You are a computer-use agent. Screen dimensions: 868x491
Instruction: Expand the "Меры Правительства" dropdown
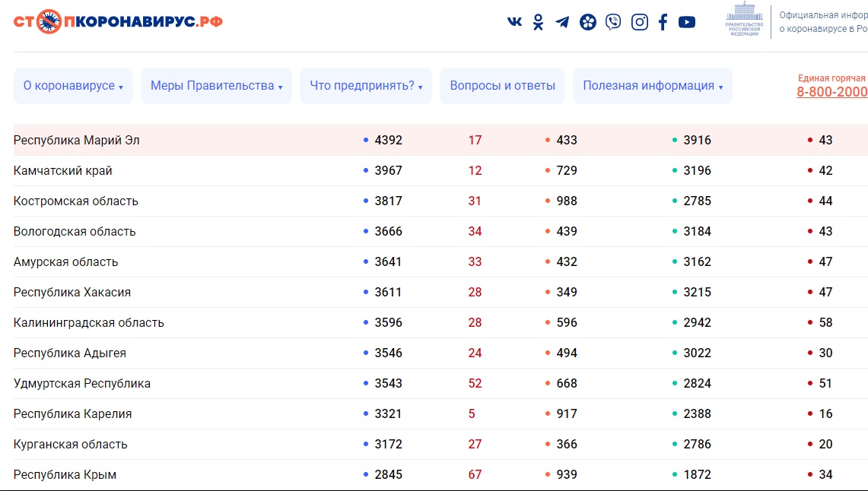(x=216, y=86)
